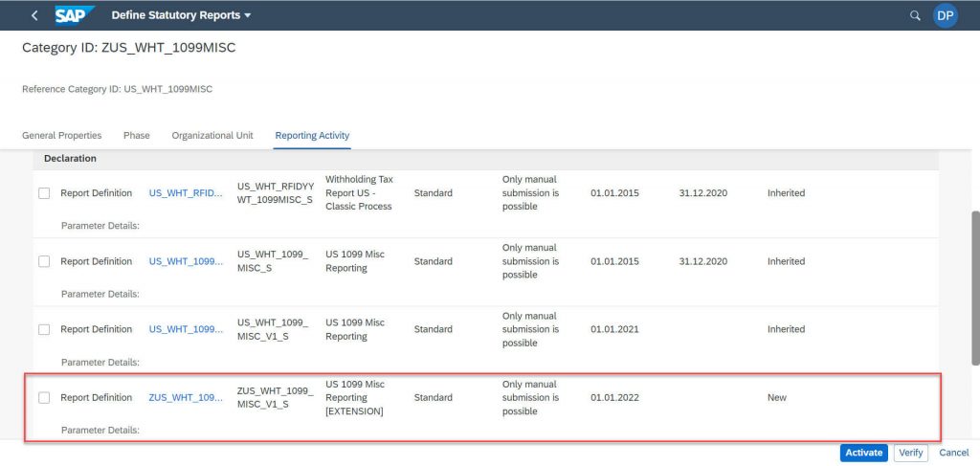Select the Reporting Activity tab
The height and width of the screenshot is (466, 980).
[x=312, y=135]
